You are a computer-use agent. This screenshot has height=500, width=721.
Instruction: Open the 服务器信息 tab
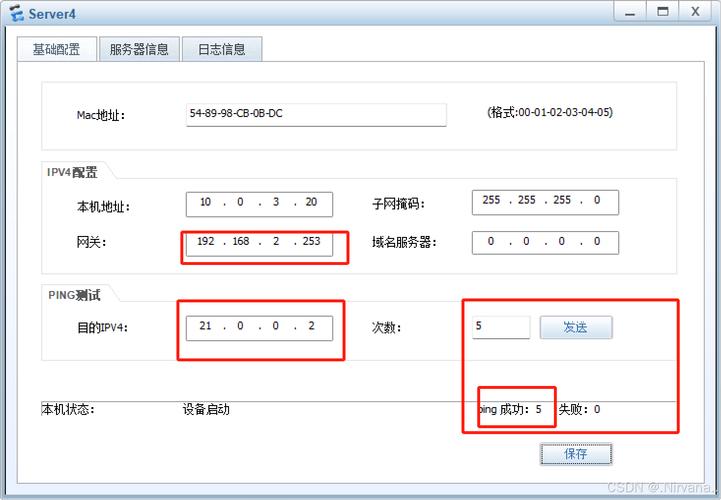pyautogui.click(x=139, y=49)
